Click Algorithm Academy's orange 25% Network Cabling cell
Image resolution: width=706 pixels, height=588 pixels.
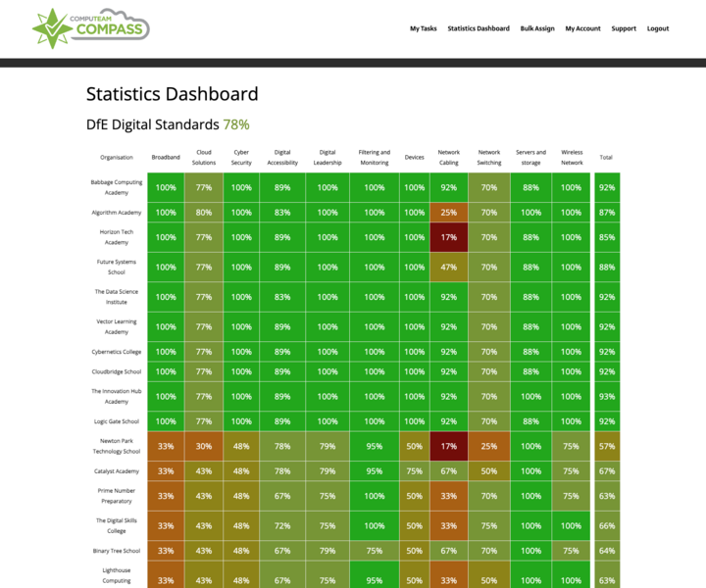tap(448, 213)
